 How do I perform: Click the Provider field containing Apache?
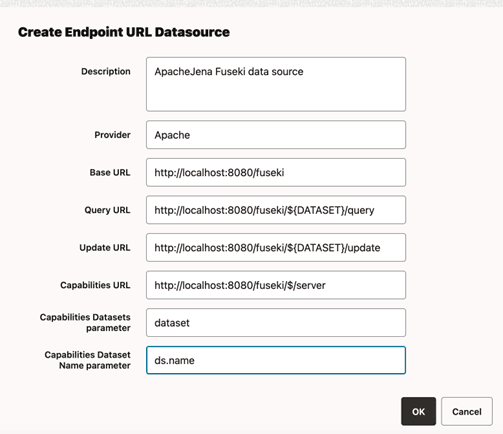(276, 135)
